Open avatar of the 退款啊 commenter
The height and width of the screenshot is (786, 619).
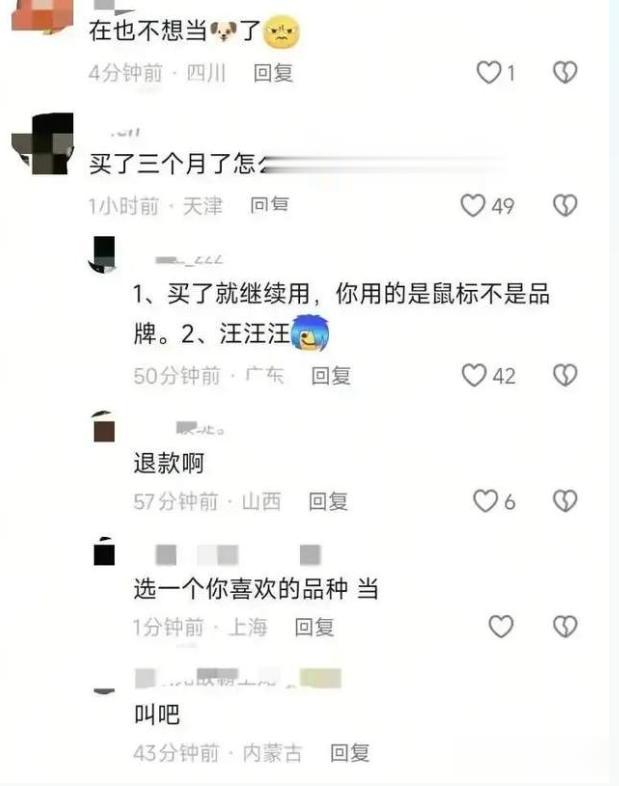[104, 427]
